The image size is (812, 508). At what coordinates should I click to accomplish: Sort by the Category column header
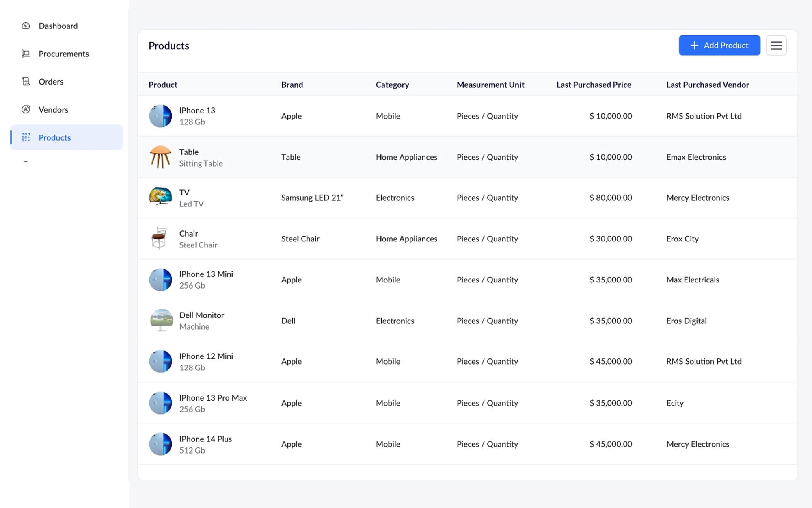tap(392, 85)
